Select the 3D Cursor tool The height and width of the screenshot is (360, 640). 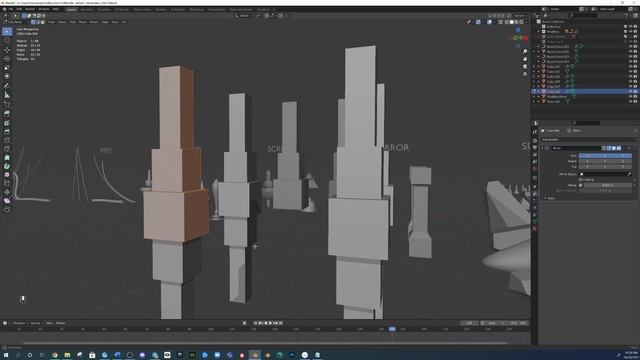pos(7,41)
